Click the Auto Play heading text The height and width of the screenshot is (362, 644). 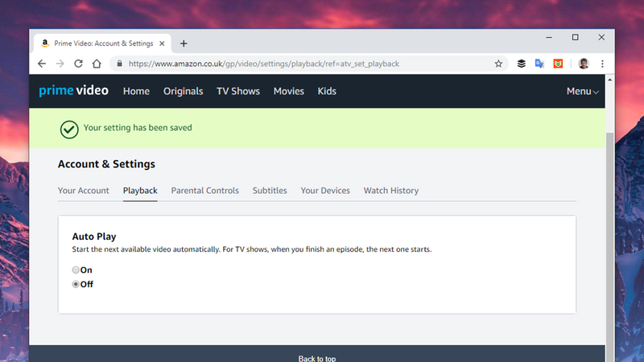pyautogui.click(x=94, y=237)
